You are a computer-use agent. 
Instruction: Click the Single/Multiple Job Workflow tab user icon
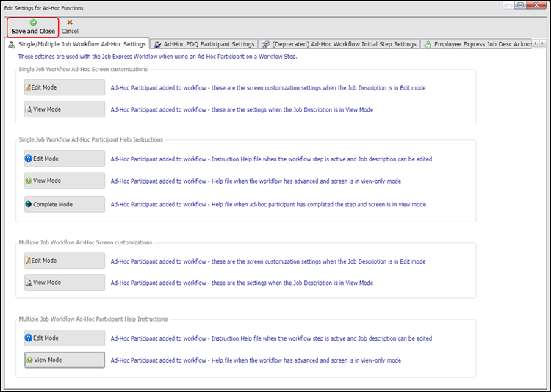pyautogui.click(x=12, y=45)
